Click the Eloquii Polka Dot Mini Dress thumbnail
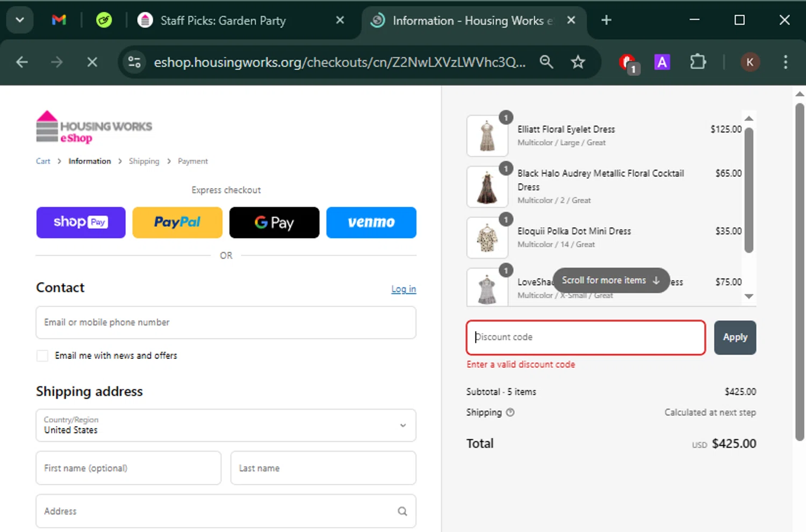Image resolution: width=806 pixels, height=532 pixels. (487, 238)
